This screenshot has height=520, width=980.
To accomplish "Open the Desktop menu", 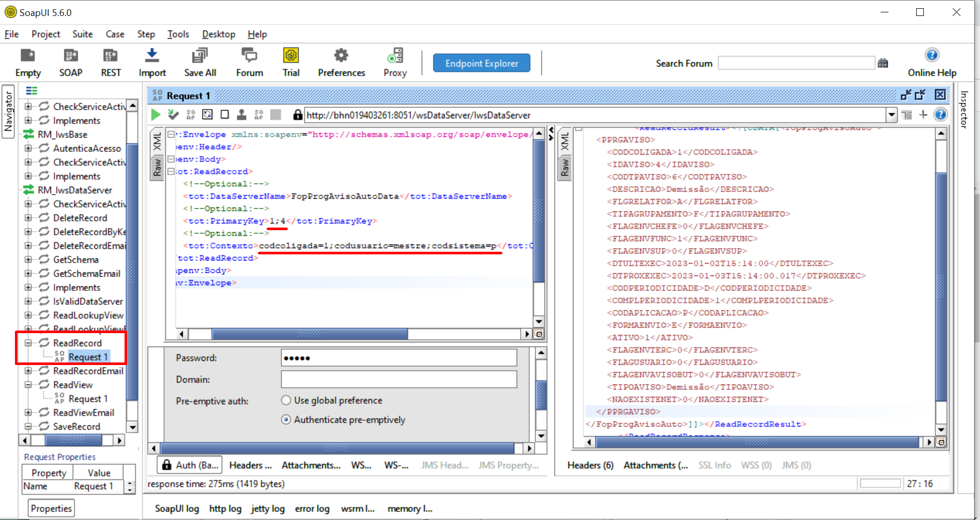I will 218,34.
